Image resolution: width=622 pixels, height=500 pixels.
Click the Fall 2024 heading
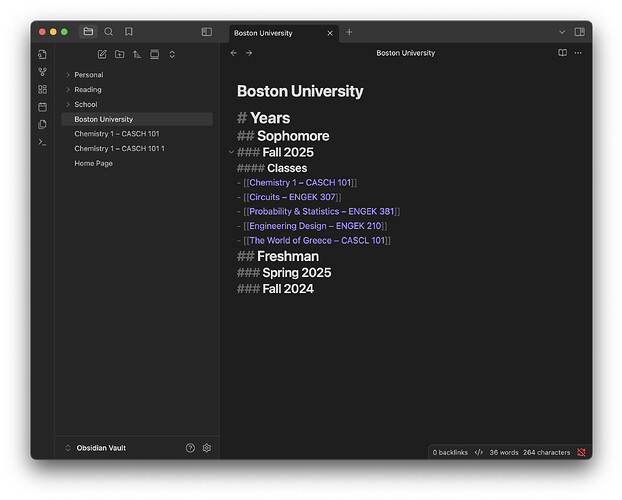coord(288,289)
